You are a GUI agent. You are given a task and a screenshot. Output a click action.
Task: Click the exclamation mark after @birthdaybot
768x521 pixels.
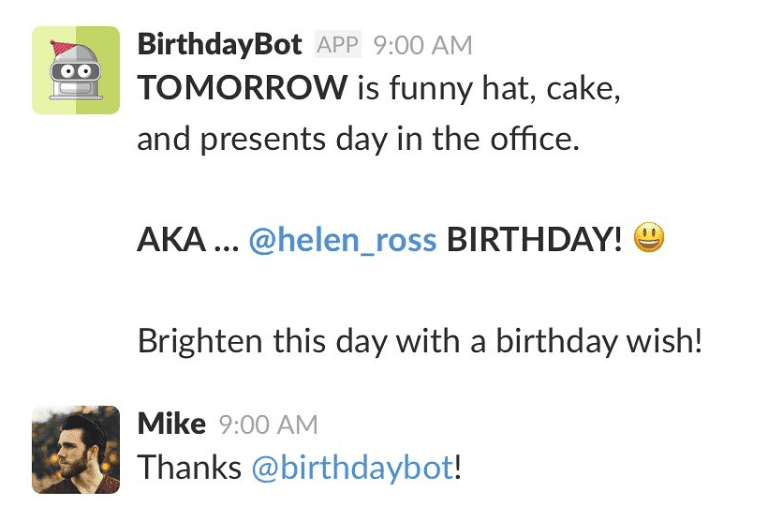coord(457,467)
